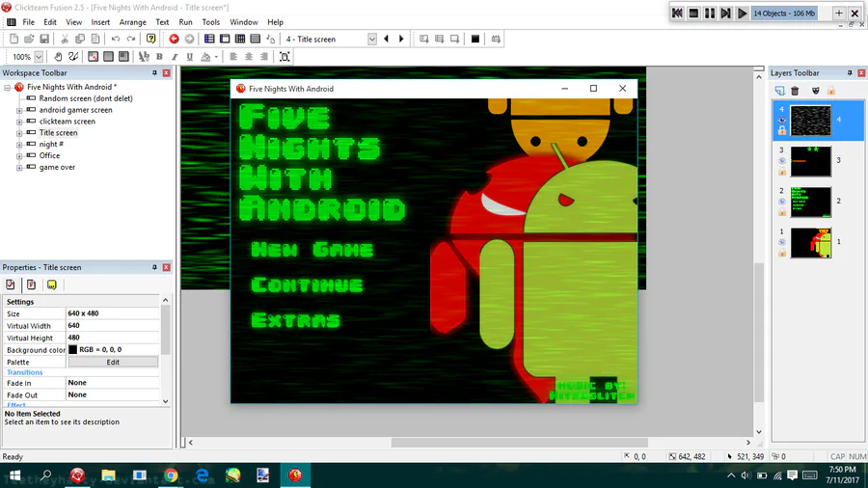Add a new layer in Layers Toolbar

click(x=779, y=91)
